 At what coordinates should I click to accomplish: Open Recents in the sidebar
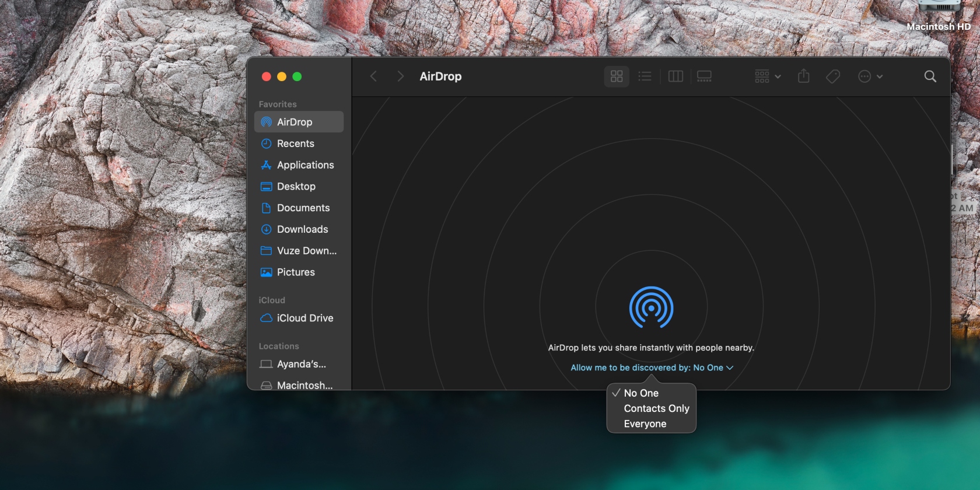pyautogui.click(x=299, y=143)
